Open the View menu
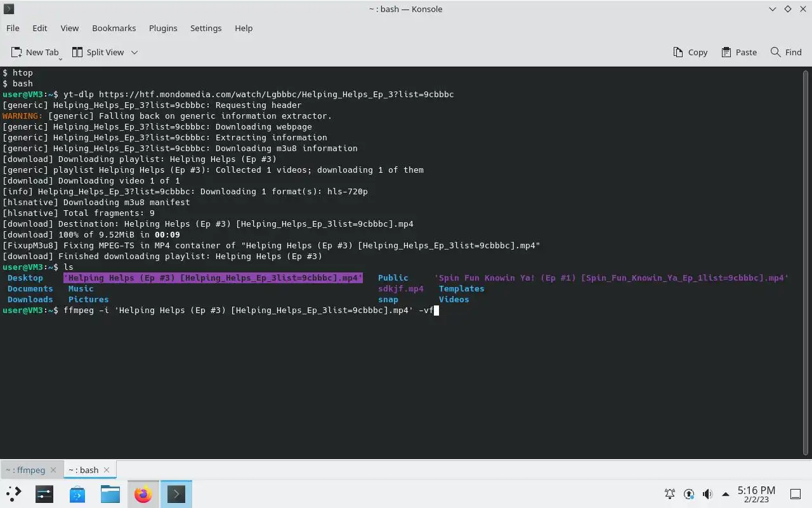Viewport: 812px width, 508px height. pyautogui.click(x=70, y=28)
